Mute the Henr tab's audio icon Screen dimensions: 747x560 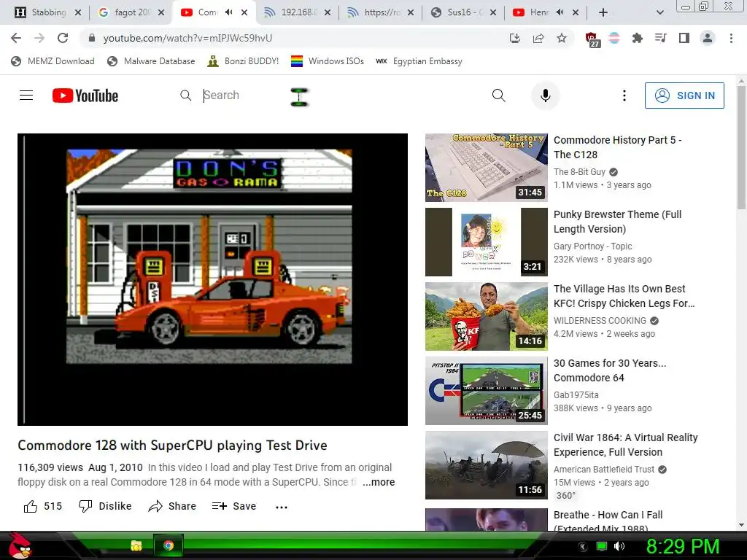pos(560,12)
